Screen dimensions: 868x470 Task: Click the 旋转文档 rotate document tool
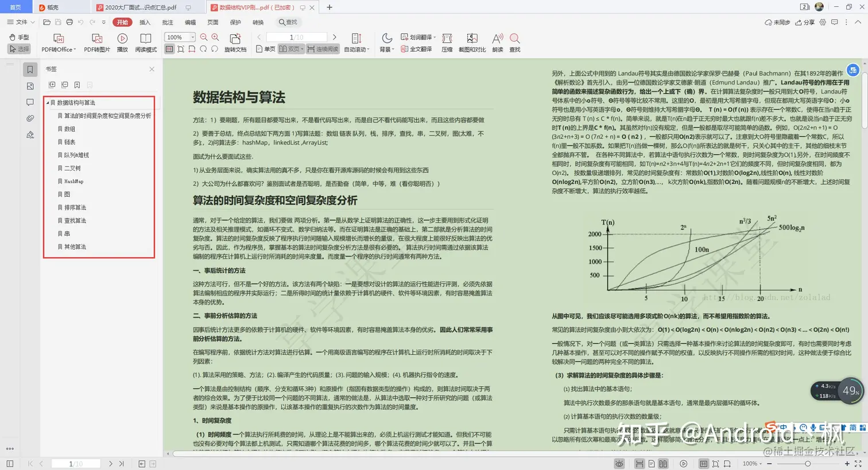click(x=235, y=43)
